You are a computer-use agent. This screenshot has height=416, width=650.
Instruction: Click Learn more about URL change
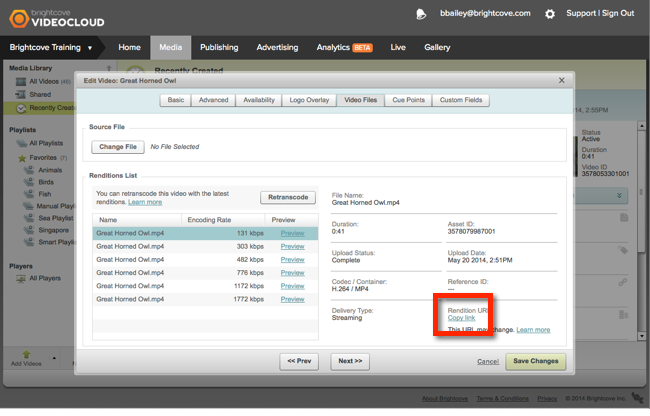click(533, 330)
